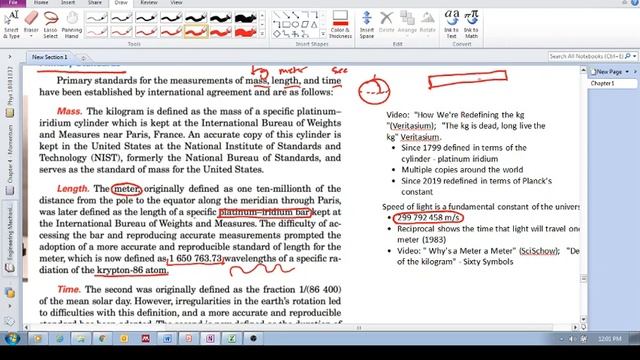
Task: Expand the notebook navigation bar
Action: click(x=9, y=57)
